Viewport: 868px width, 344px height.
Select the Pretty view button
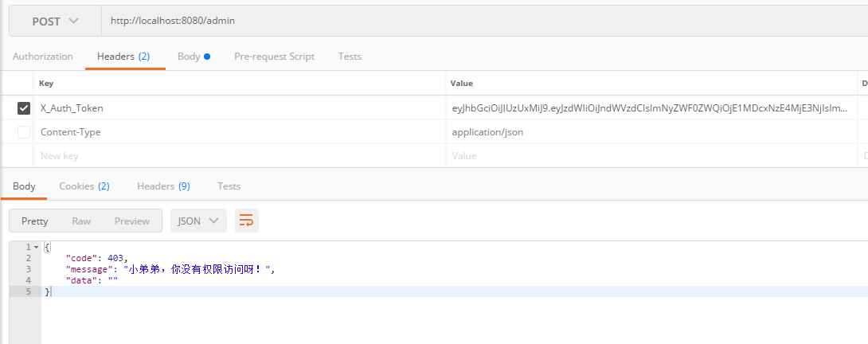pos(35,221)
